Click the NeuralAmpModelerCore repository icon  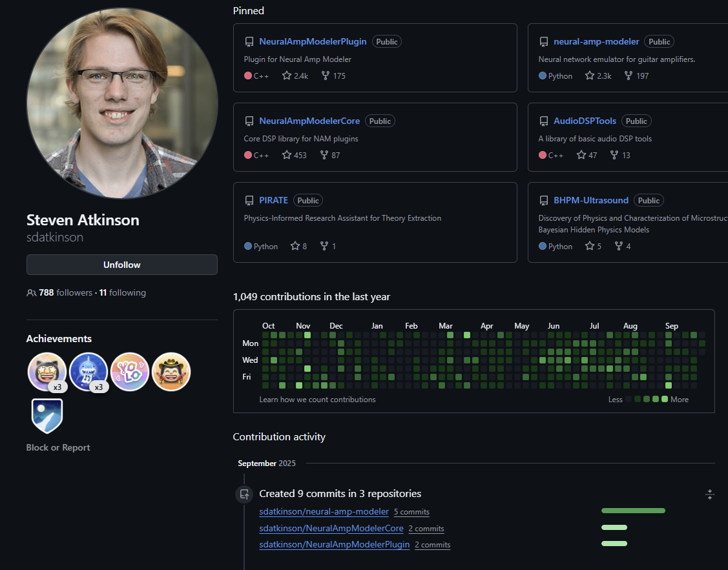249,121
